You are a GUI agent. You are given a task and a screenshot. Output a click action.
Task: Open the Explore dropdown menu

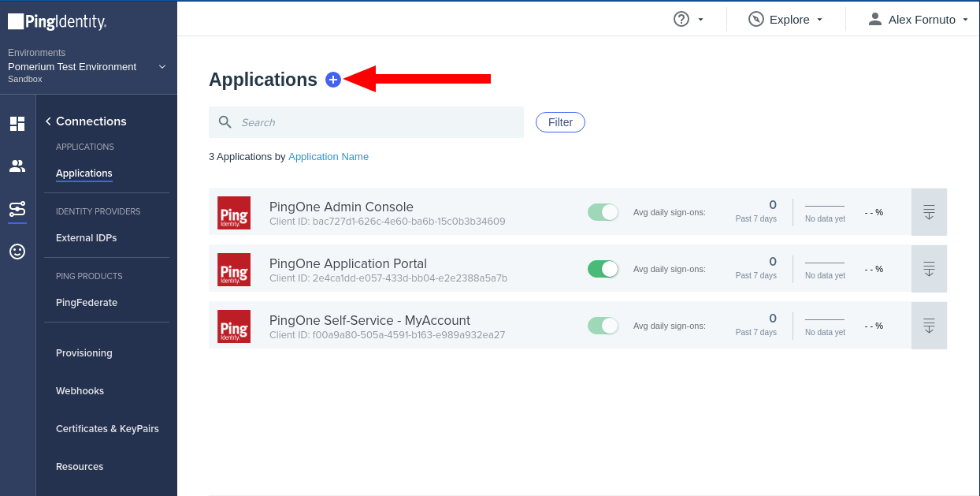[x=819, y=20]
